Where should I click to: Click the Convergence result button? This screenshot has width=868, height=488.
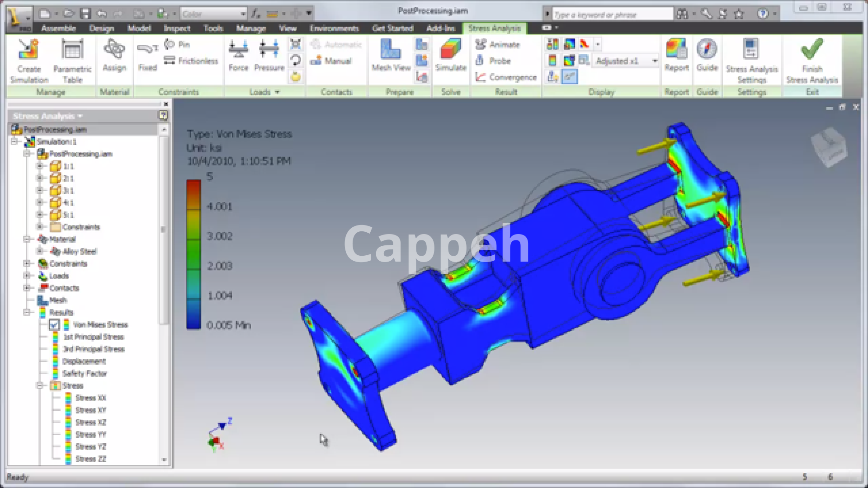tap(506, 77)
